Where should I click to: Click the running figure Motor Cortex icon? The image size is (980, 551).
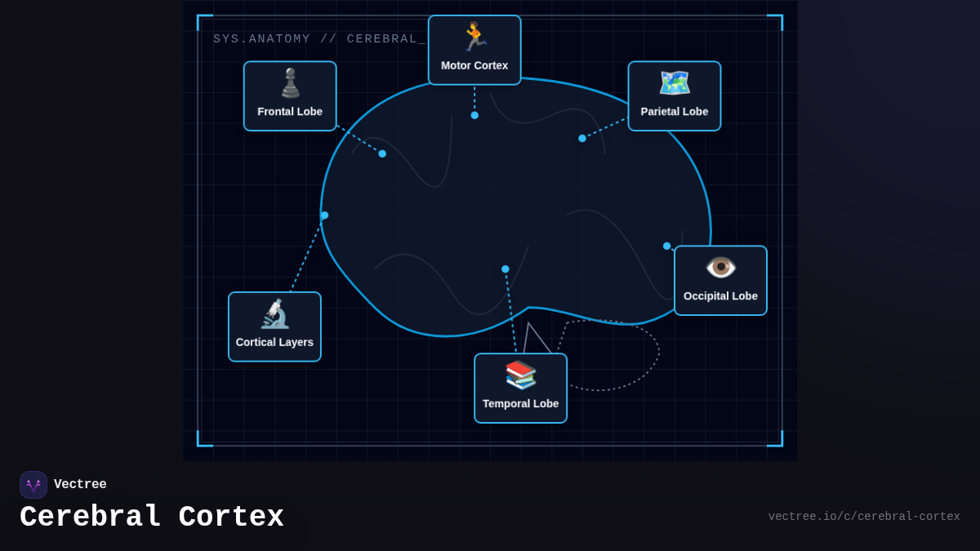(x=474, y=37)
